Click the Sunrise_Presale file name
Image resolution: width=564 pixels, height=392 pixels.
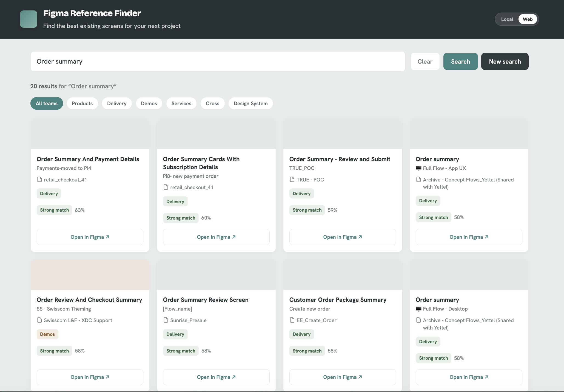click(x=188, y=320)
